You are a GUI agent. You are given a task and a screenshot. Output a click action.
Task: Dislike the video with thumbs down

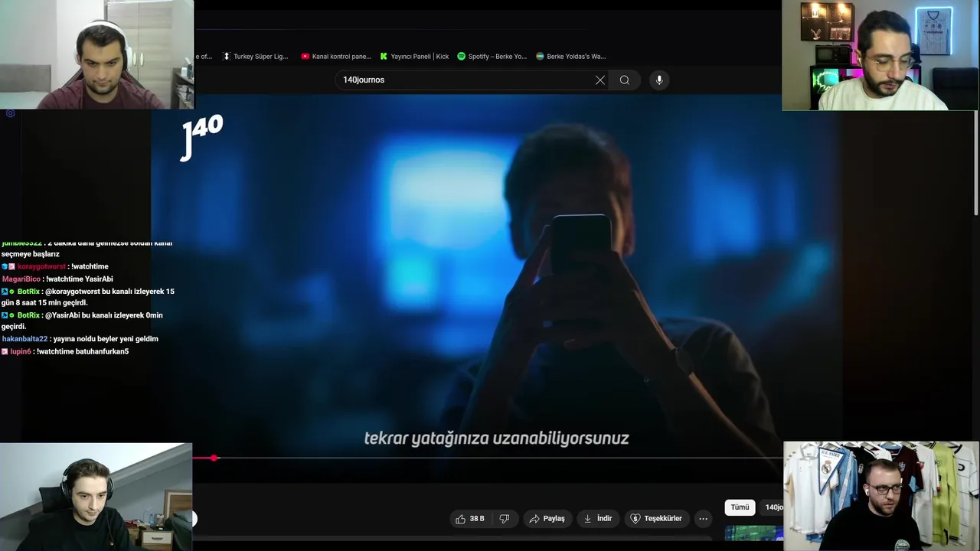[505, 519]
